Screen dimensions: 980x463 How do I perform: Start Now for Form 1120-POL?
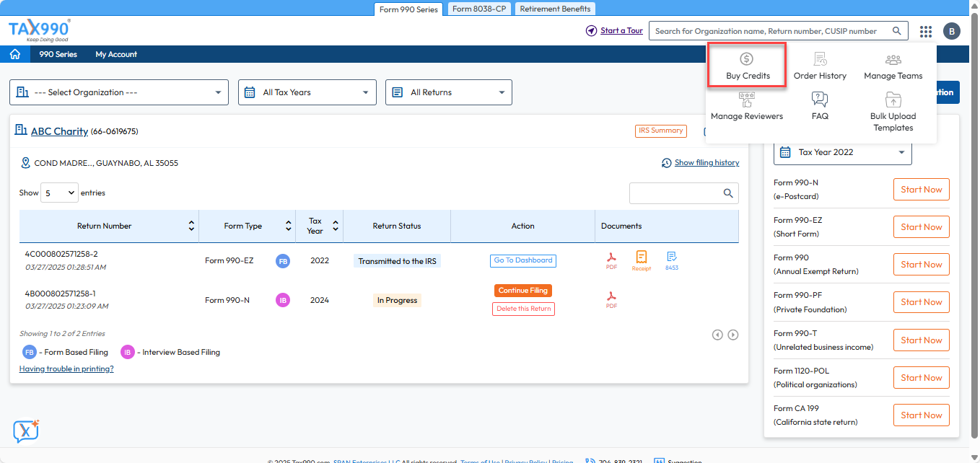922,378
